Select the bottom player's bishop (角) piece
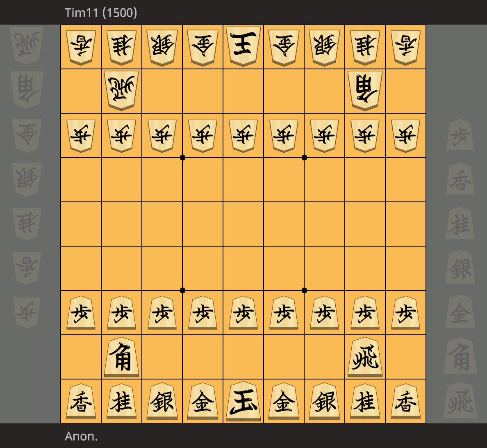The width and height of the screenshot is (487, 448). (x=121, y=357)
